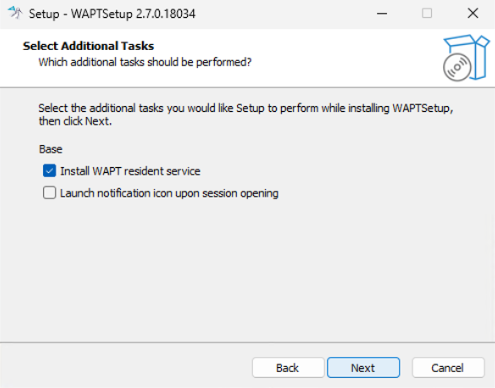This screenshot has height=388, width=495.
Task: Click 'Which additional tasks should be performed?' text
Action: point(145,62)
